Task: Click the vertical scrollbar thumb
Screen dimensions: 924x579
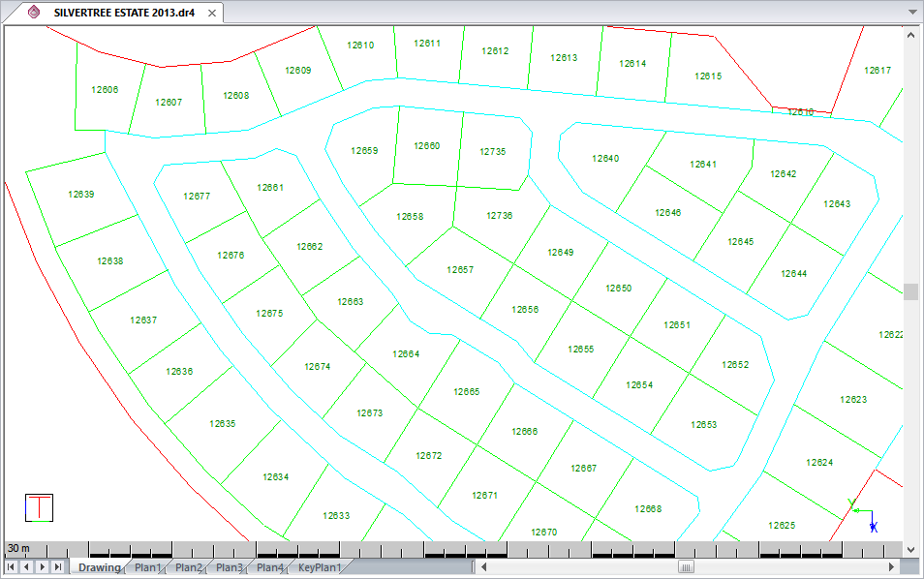Action: click(x=910, y=291)
